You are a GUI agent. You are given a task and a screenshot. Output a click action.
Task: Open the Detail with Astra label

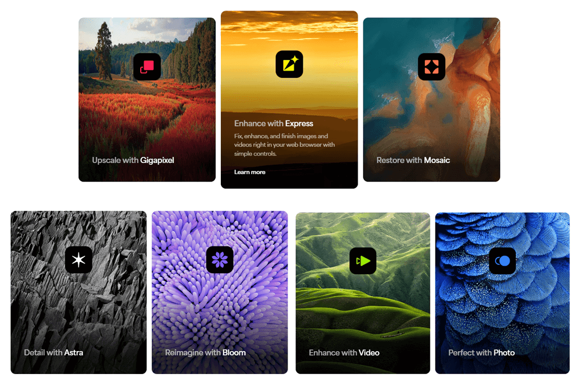coord(54,353)
